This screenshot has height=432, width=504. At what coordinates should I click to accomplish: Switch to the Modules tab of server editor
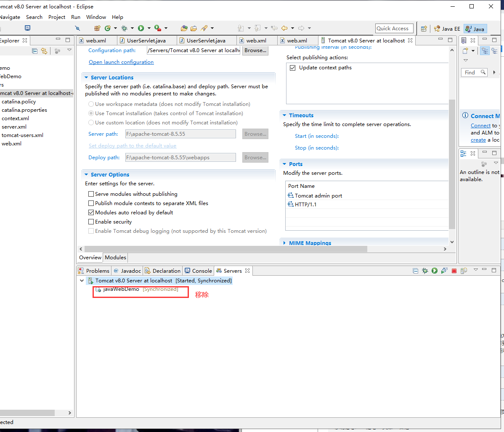click(x=115, y=258)
